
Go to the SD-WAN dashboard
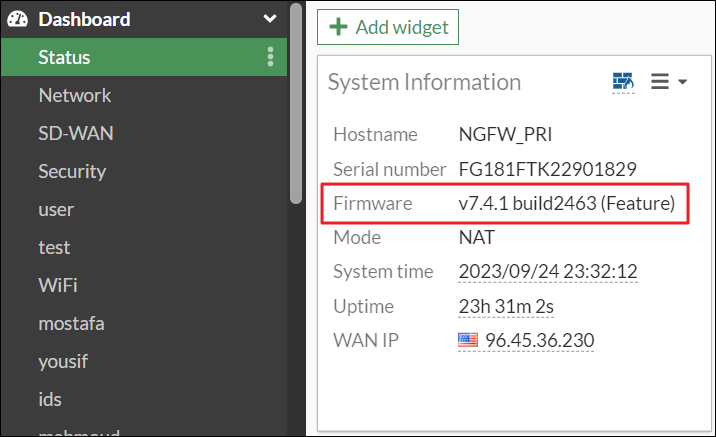click(x=71, y=134)
